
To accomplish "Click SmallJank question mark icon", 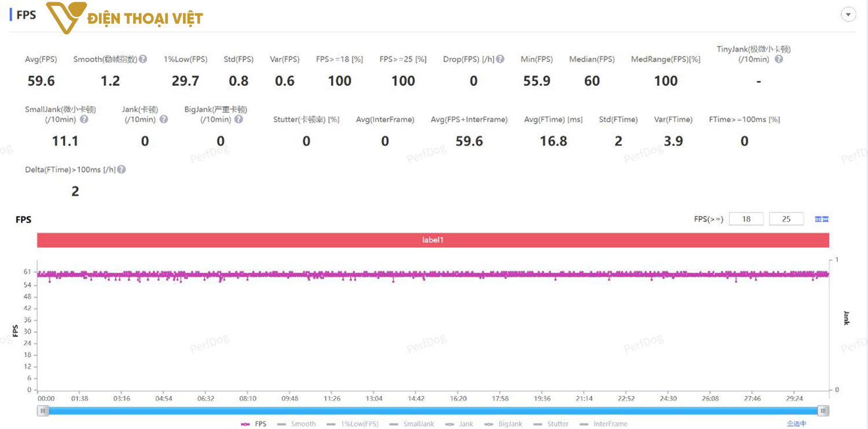I will click(x=84, y=119).
